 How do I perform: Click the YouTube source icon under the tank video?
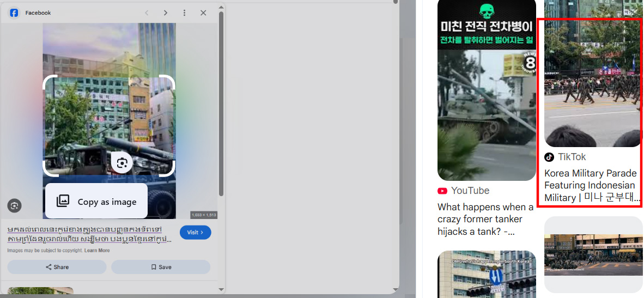tap(442, 191)
